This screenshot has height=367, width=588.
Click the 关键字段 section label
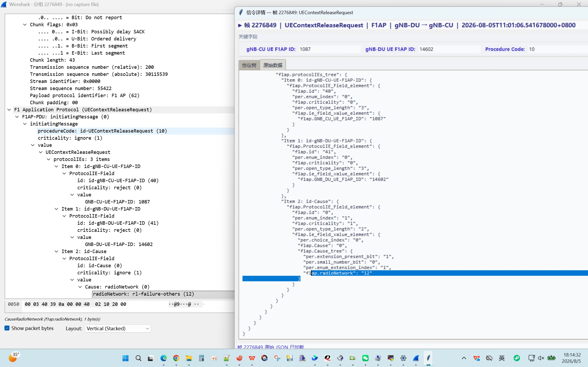tap(248, 36)
